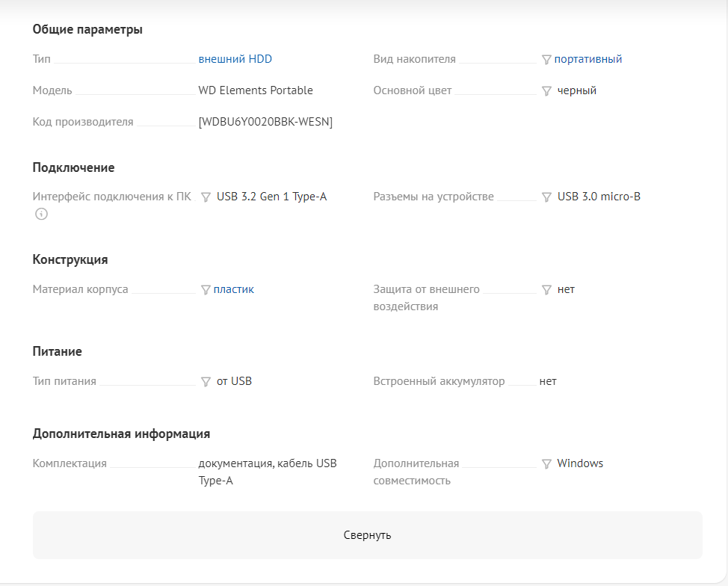
Task: Follow the портативный link
Action: click(x=587, y=59)
